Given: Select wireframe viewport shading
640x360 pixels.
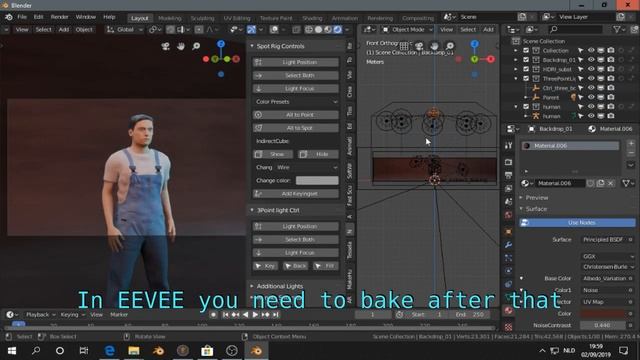Looking at the screenshot, I should (x=309, y=29).
